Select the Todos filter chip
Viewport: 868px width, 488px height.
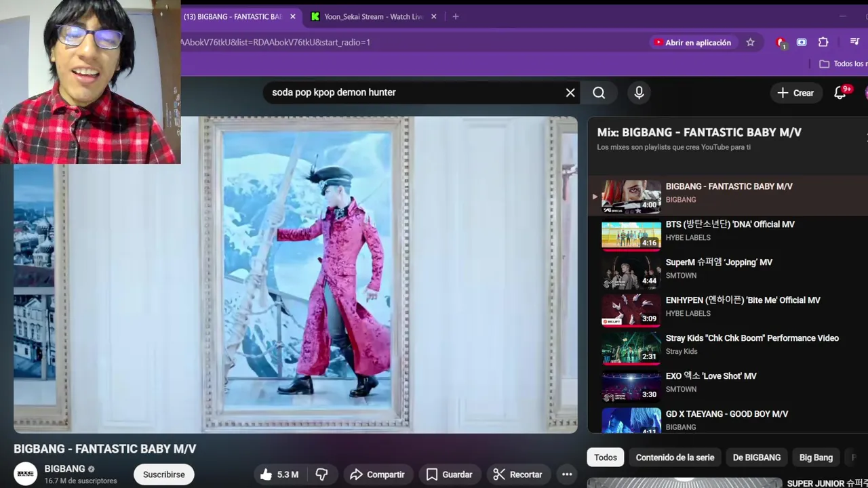pyautogui.click(x=606, y=457)
